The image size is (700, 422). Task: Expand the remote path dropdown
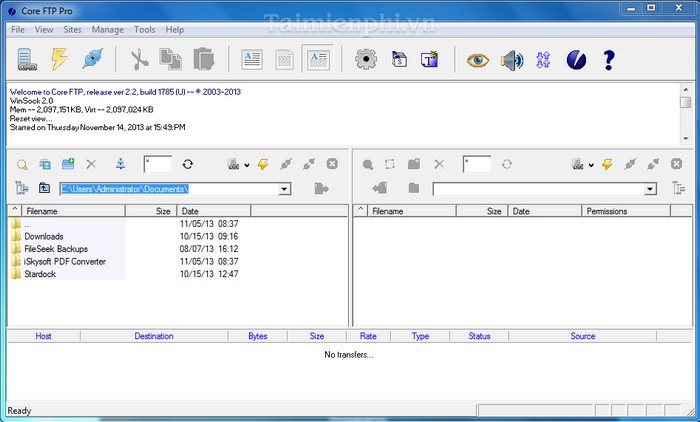point(650,189)
